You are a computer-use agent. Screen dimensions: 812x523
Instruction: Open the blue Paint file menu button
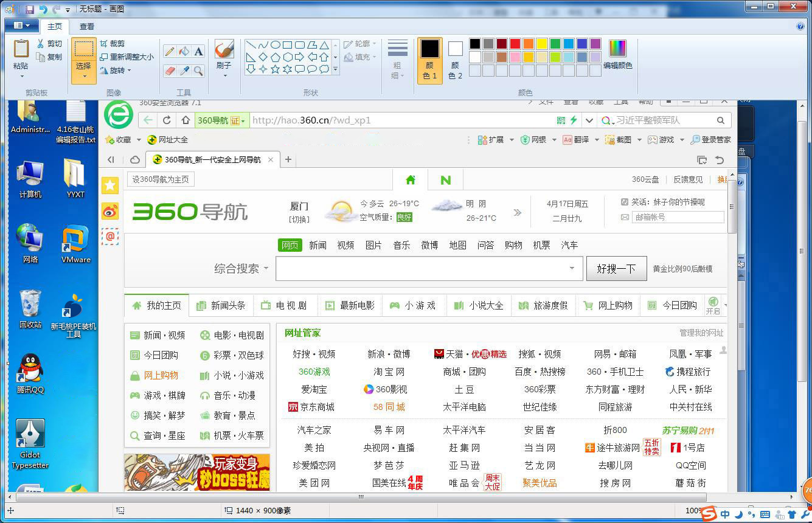point(22,26)
